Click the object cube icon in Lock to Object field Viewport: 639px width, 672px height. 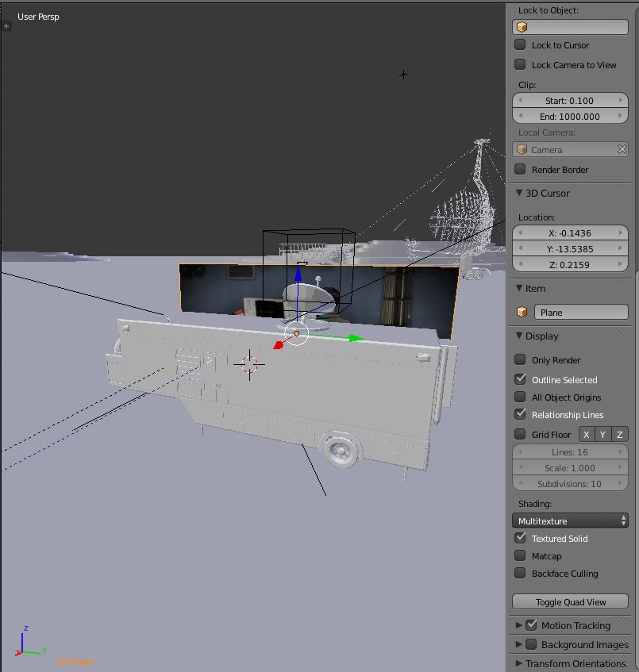coord(522,27)
